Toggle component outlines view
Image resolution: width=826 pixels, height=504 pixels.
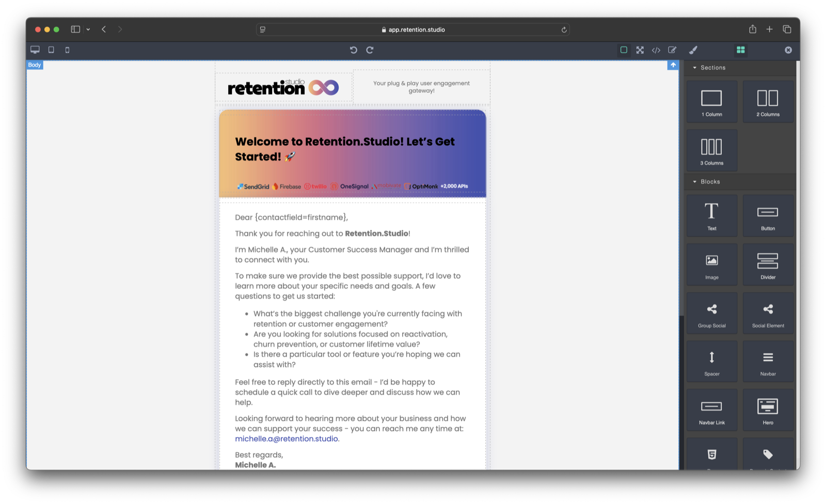[624, 50]
